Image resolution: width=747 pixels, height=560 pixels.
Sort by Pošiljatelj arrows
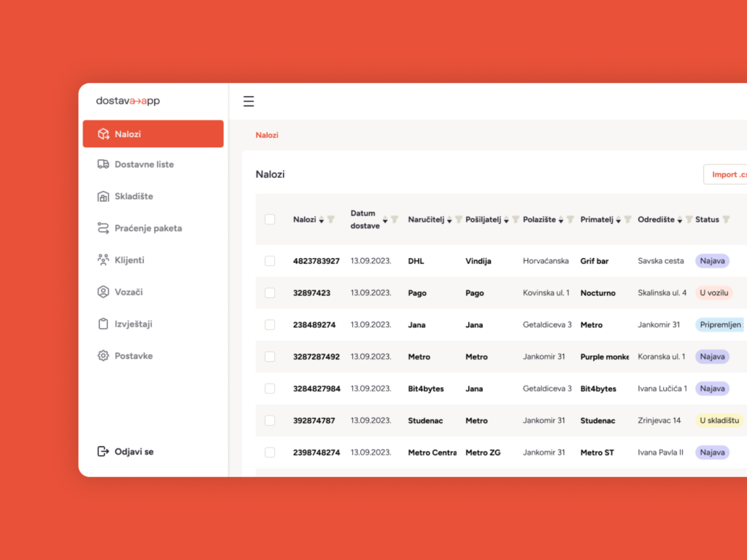click(x=506, y=219)
